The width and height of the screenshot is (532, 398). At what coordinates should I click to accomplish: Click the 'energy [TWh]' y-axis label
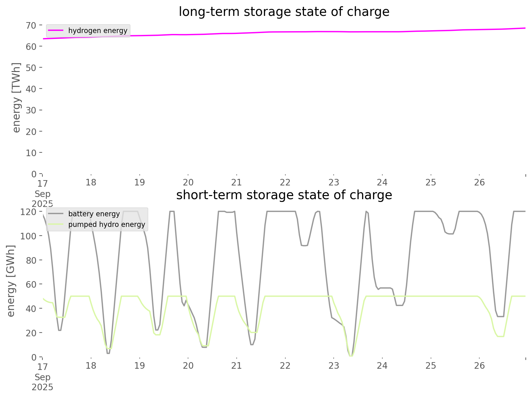17,98
